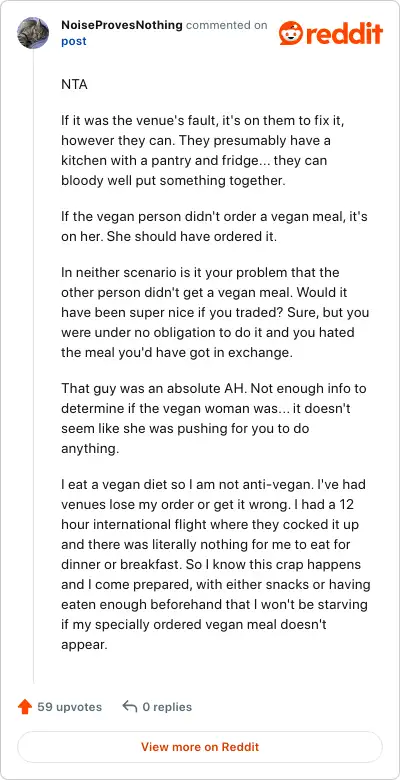This screenshot has height=780, width=400.
Task: Open the NoiseProvesNothing username link
Action: click(121, 25)
